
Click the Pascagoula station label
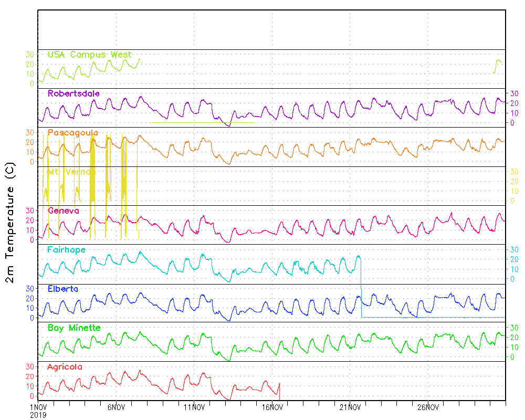[x=73, y=133]
